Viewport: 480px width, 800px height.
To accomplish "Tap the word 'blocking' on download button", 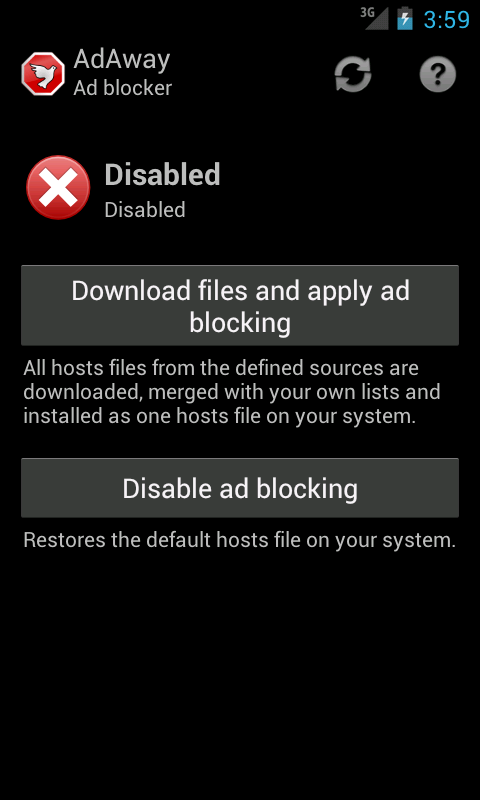I will coord(240,322).
